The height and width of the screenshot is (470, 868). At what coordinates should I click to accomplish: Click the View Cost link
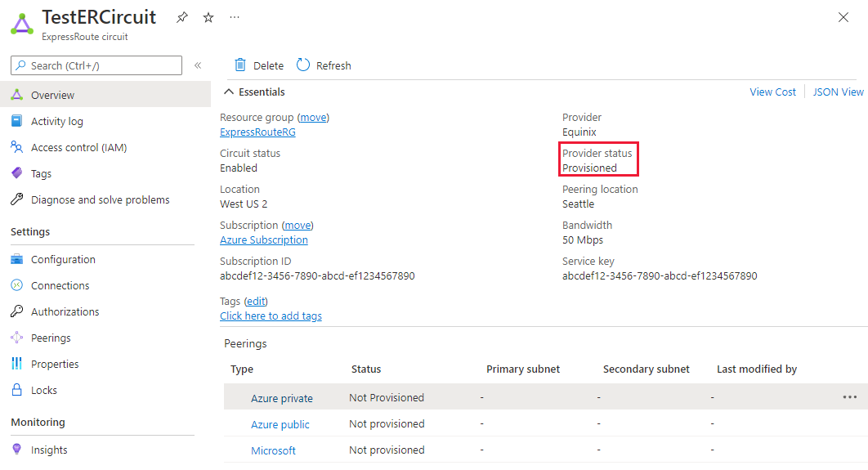click(772, 92)
